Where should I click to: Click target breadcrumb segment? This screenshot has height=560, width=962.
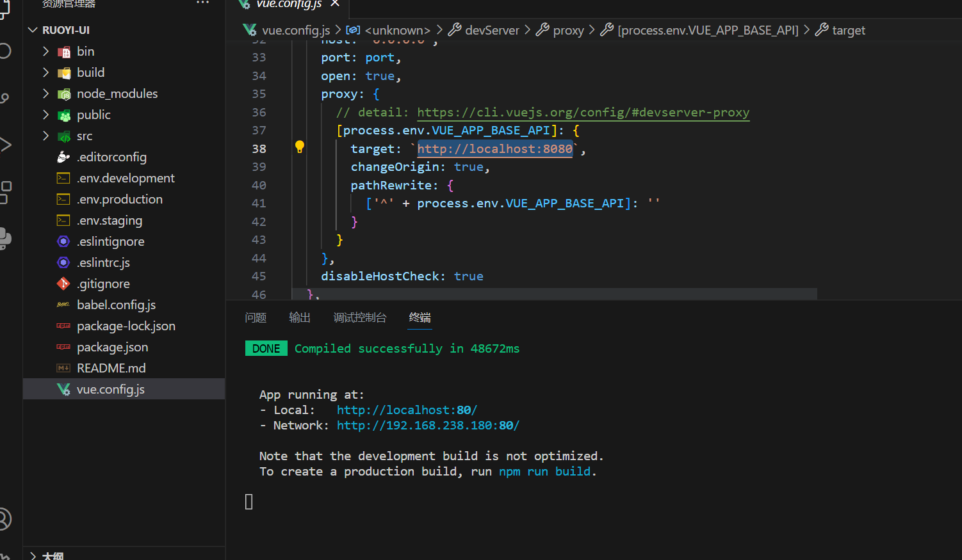tap(849, 30)
